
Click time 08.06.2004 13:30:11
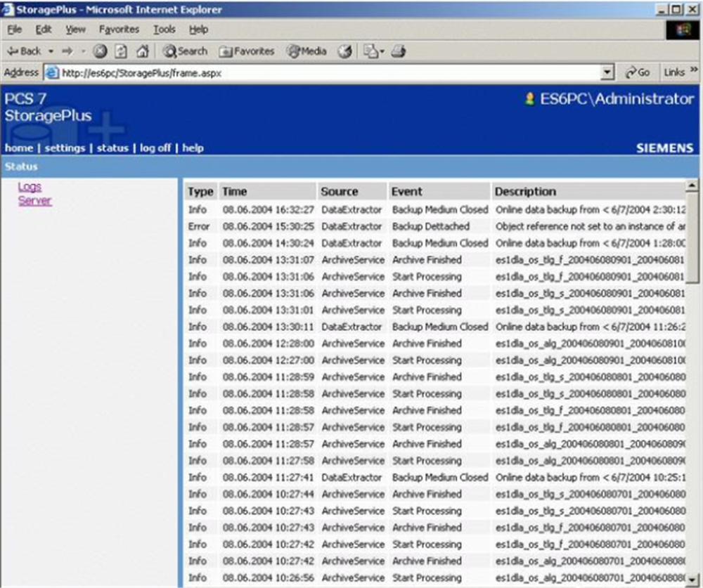(268, 327)
